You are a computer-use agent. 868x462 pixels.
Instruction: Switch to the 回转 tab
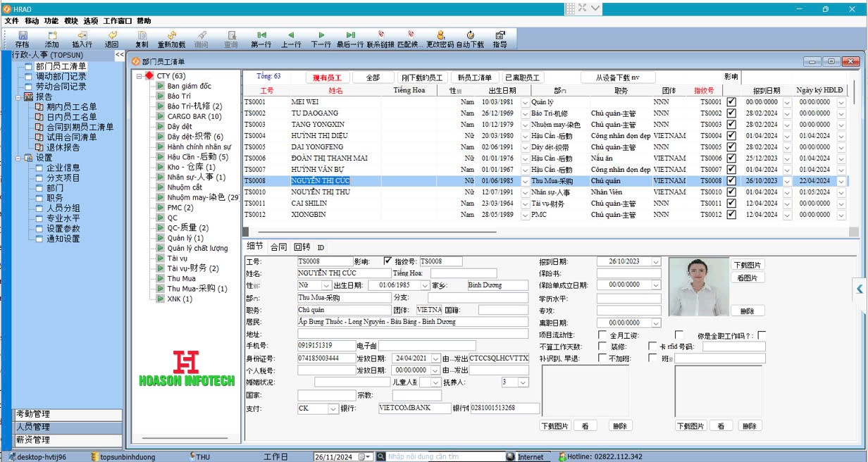point(302,247)
